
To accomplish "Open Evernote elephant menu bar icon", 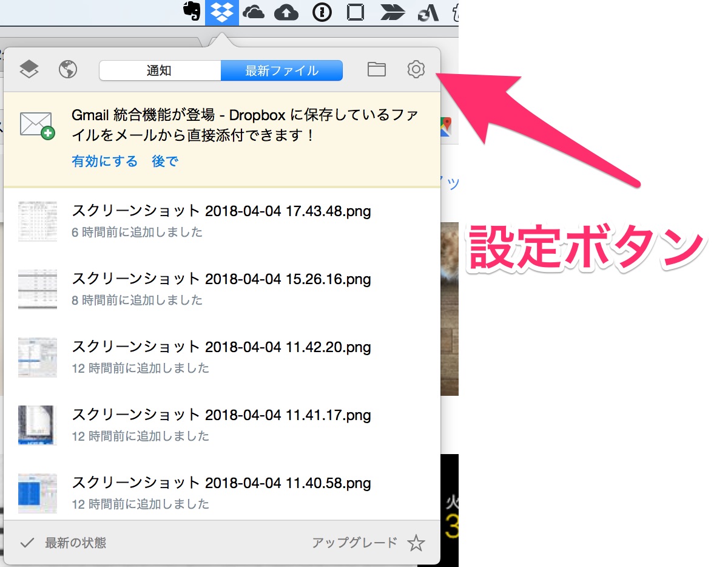I will tap(192, 12).
